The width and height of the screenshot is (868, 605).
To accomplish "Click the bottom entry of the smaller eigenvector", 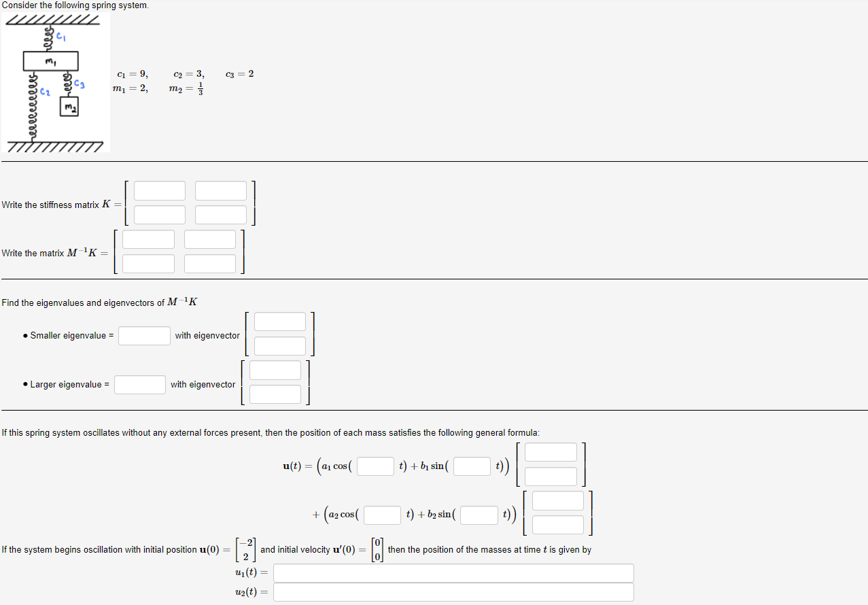I will tap(279, 345).
